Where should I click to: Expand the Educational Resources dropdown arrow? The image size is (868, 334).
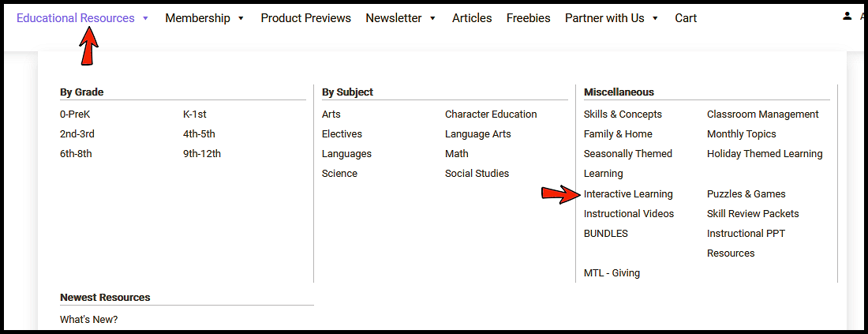[145, 18]
